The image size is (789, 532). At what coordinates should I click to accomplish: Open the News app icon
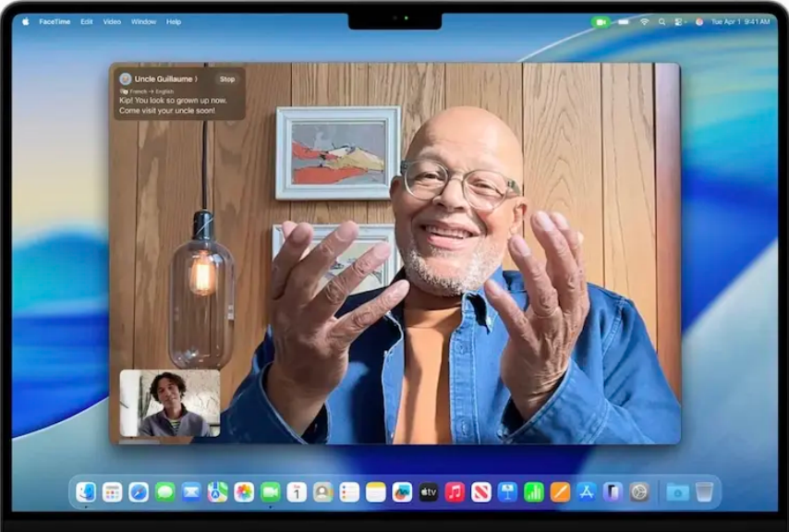tap(481, 491)
